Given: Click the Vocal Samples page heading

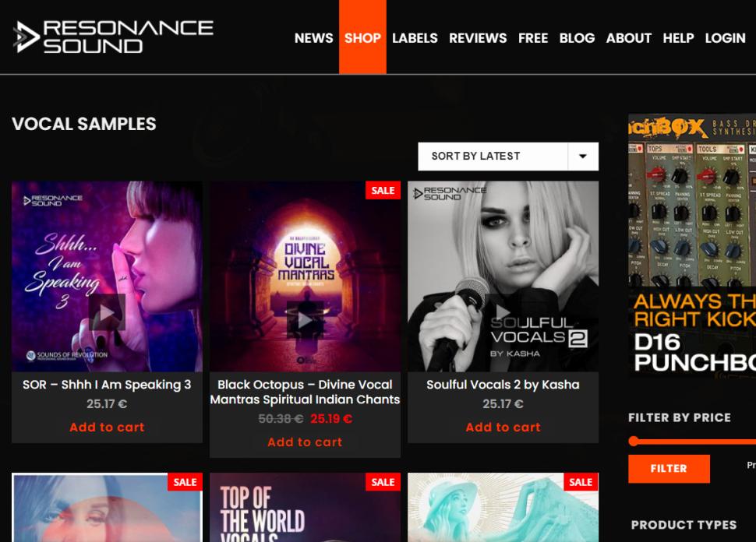Looking at the screenshot, I should (x=84, y=124).
